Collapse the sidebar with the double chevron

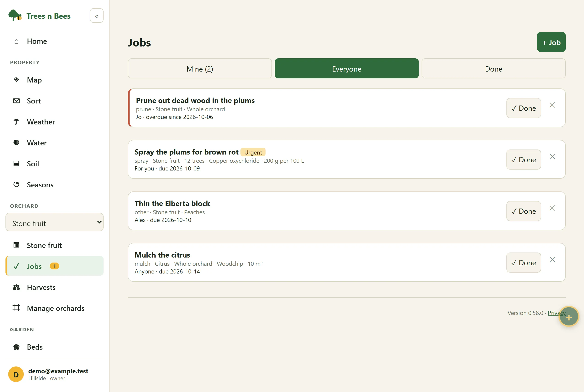click(x=96, y=16)
